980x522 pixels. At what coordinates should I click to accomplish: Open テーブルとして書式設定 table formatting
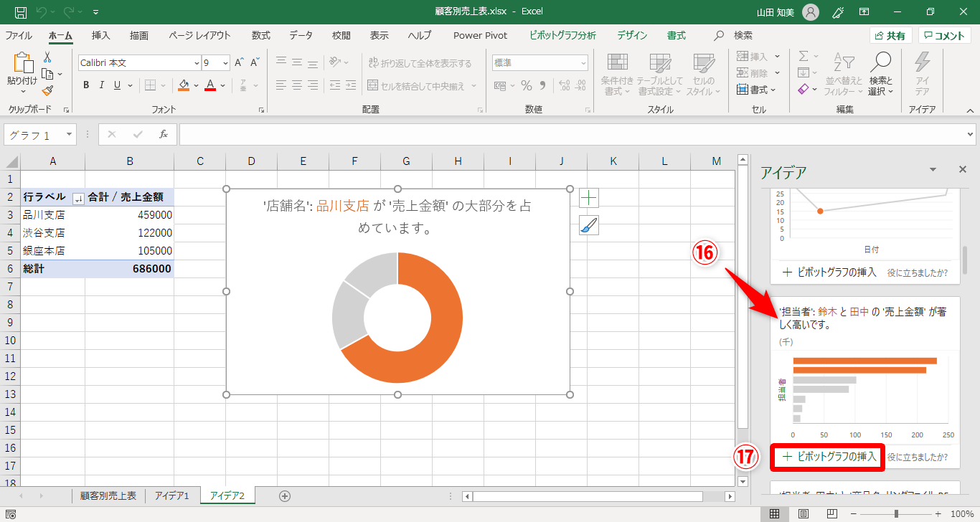coord(660,75)
